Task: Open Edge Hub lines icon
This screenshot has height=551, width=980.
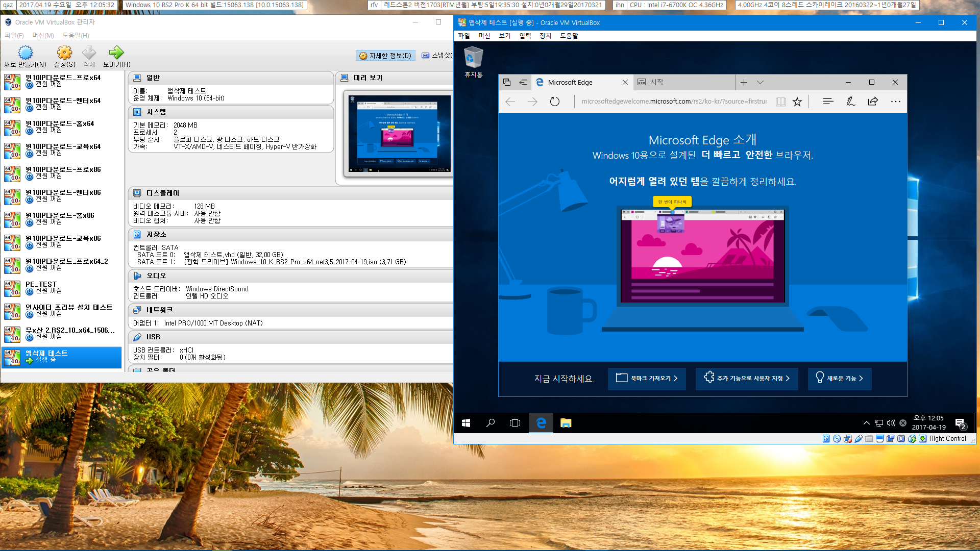Action: pos(828,102)
